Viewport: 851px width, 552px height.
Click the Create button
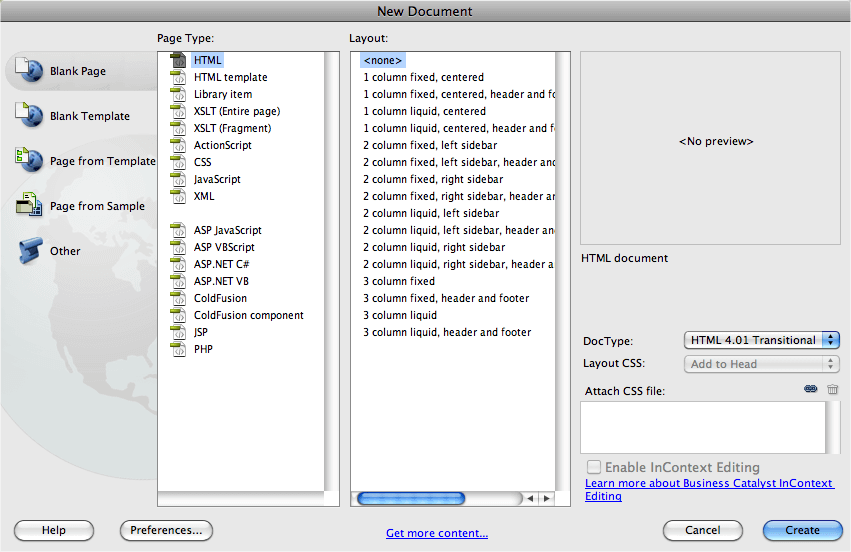(x=803, y=530)
